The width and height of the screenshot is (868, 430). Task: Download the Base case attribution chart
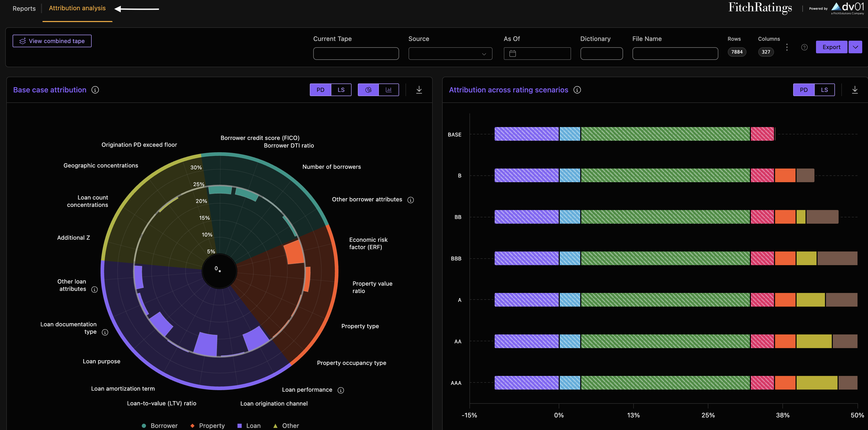coord(419,90)
